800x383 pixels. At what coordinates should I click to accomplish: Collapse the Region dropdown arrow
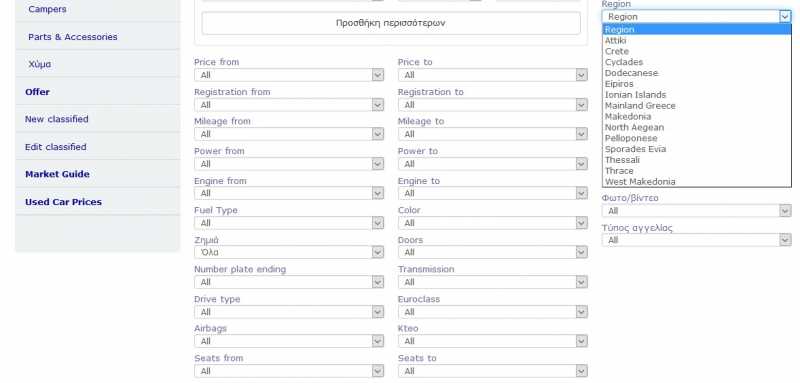pyautogui.click(x=785, y=17)
